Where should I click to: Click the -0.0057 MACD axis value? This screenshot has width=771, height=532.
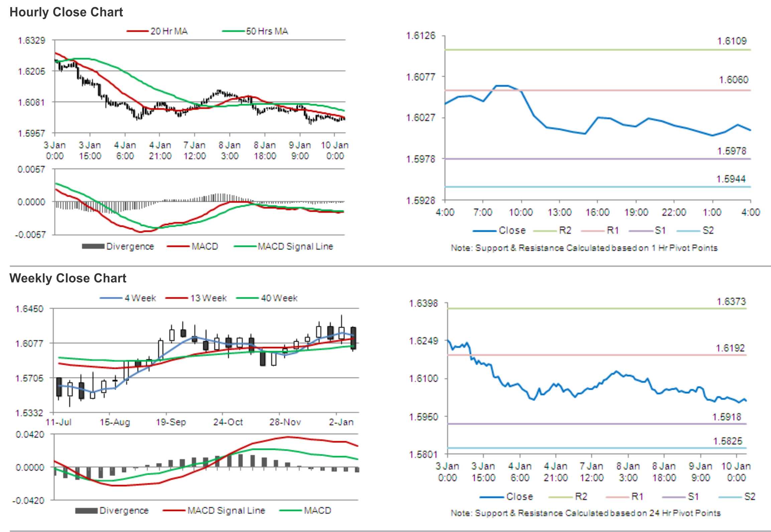point(30,235)
